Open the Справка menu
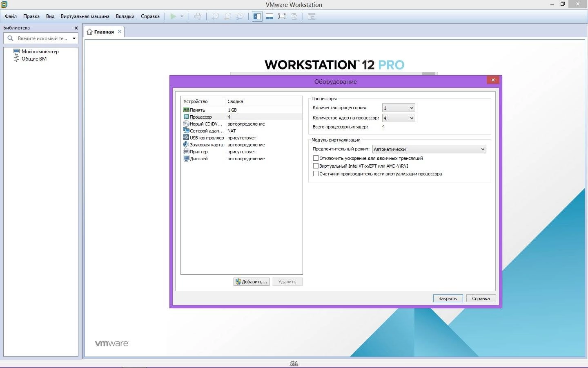Viewport: 588px width, 368px height. click(x=150, y=16)
